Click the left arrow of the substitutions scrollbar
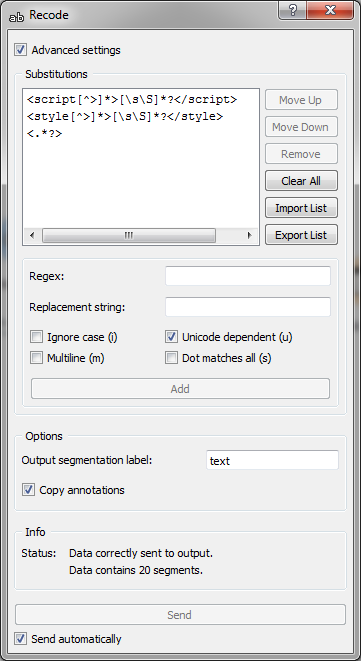The width and height of the screenshot is (361, 661). (x=32, y=236)
